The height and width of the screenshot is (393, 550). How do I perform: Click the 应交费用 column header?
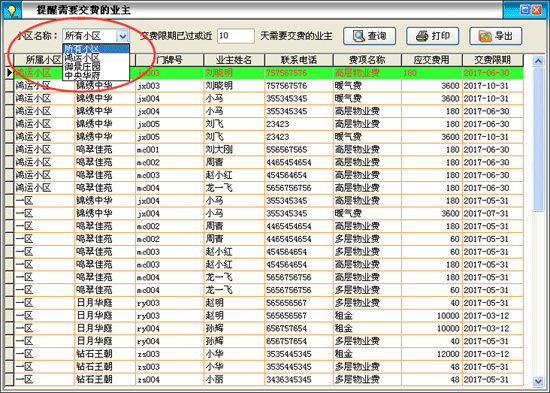[x=431, y=60]
